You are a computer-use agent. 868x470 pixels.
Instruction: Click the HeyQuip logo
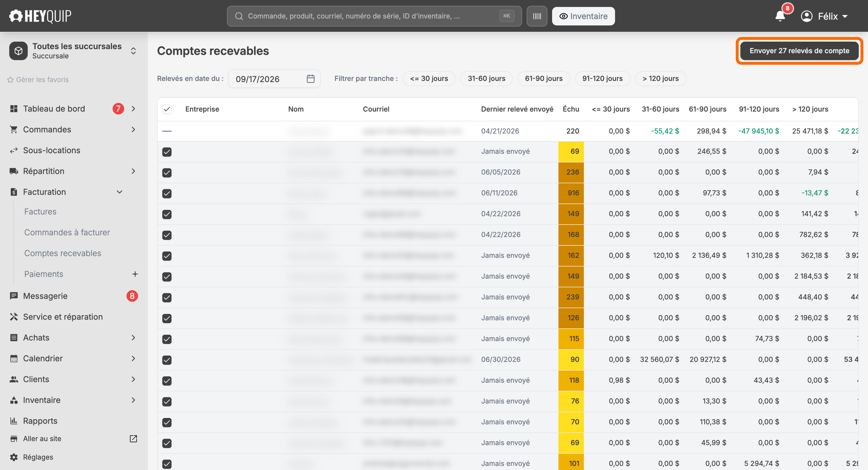coord(40,16)
